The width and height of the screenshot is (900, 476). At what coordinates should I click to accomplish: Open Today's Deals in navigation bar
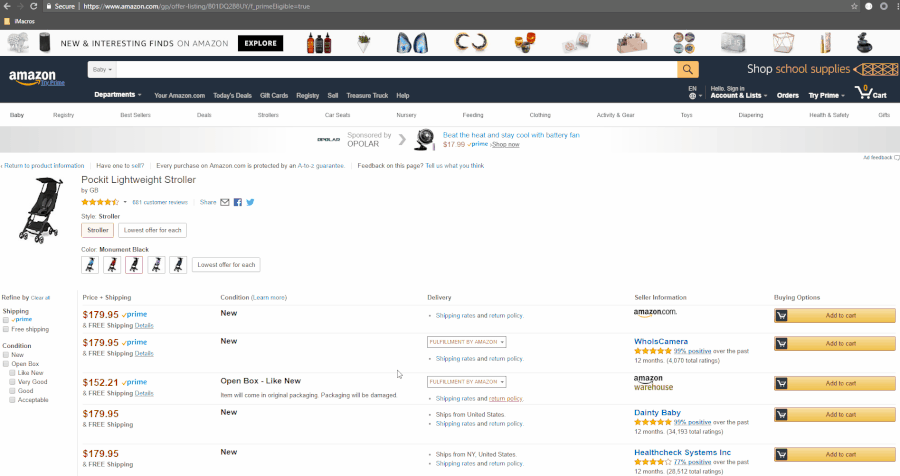pos(232,96)
